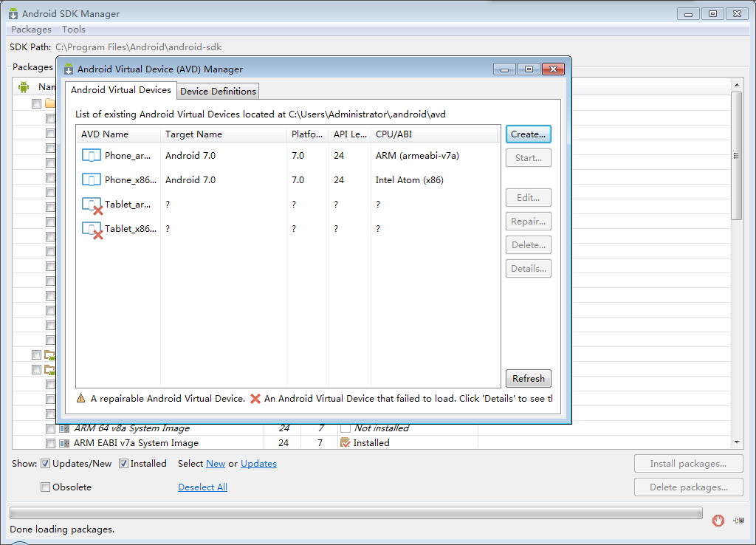Click the Updates selection link
This screenshot has height=545, width=756.
click(x=258, y=464)
